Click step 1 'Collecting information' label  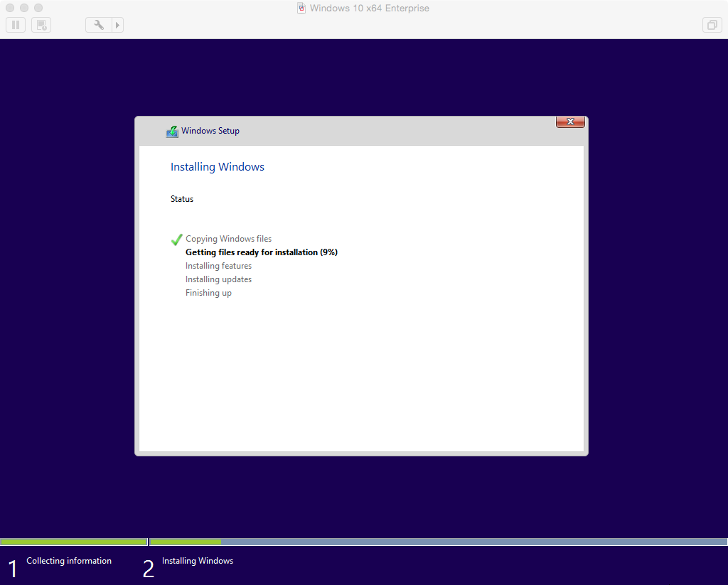(69, 561)
